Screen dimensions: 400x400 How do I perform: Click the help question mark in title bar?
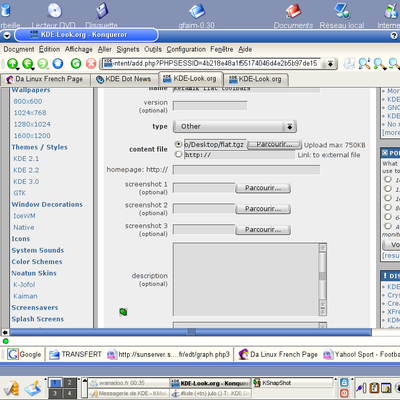(x=394, y=35)
